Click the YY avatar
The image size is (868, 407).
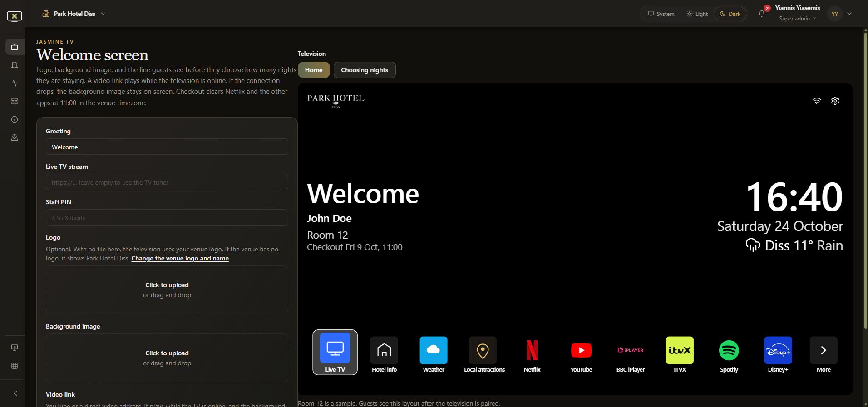(x=835, y=14)
